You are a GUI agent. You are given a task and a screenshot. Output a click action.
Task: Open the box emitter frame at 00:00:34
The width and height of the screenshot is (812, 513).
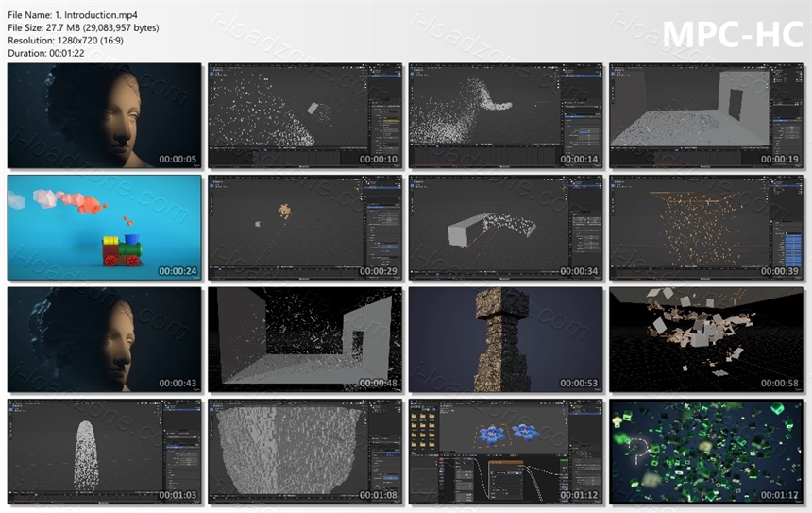pos(505,228)
